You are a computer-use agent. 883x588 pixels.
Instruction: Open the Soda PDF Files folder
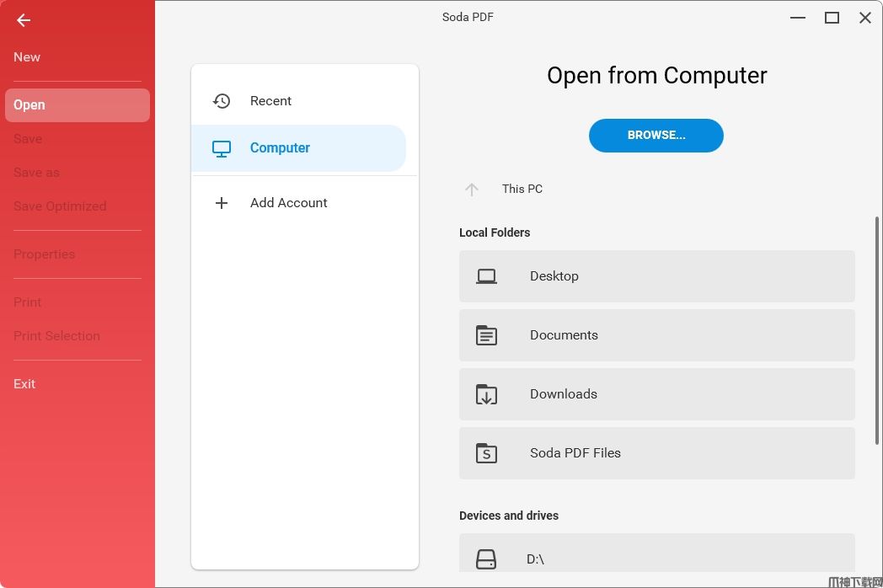click(656, 453)
